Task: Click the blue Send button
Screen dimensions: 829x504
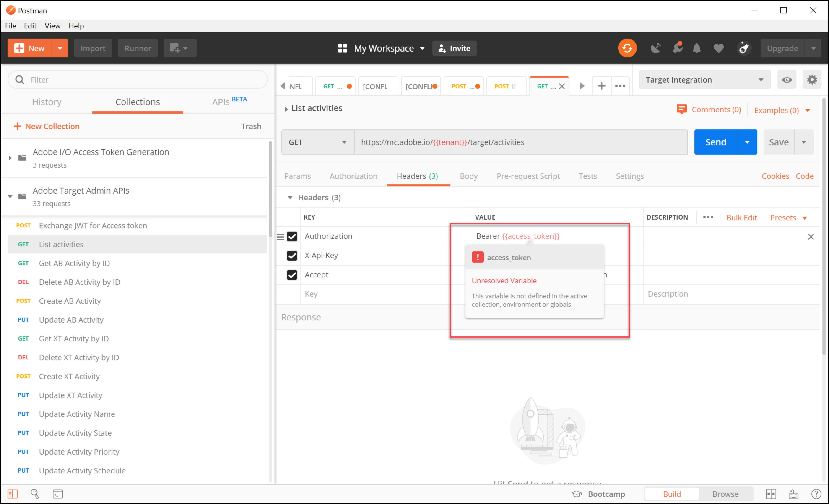Action: 715,142
